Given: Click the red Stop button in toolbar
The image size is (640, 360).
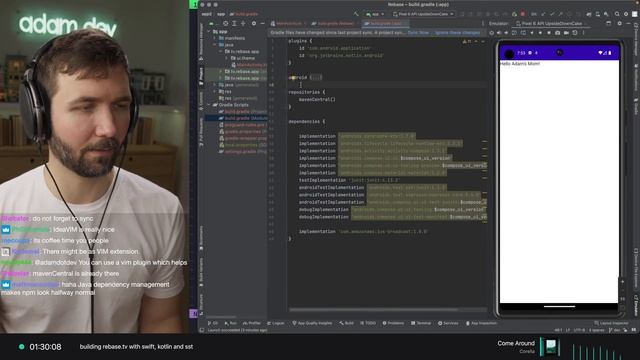Looking at the screenshot, I should [x=522, y=14].
